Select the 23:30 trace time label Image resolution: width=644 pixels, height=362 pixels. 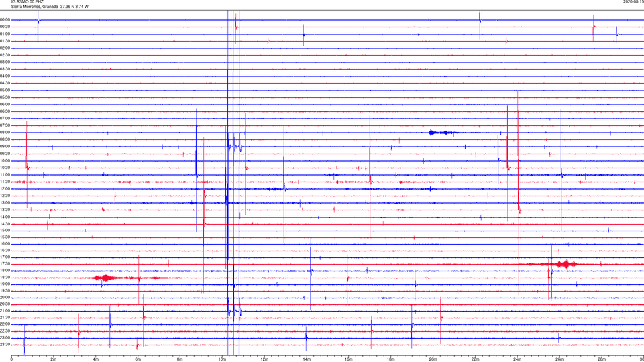[x=5, y=345]
